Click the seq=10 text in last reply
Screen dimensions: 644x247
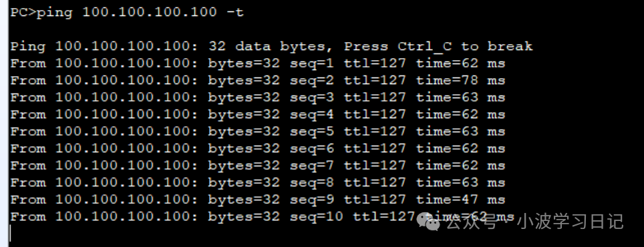coord(316,217)
